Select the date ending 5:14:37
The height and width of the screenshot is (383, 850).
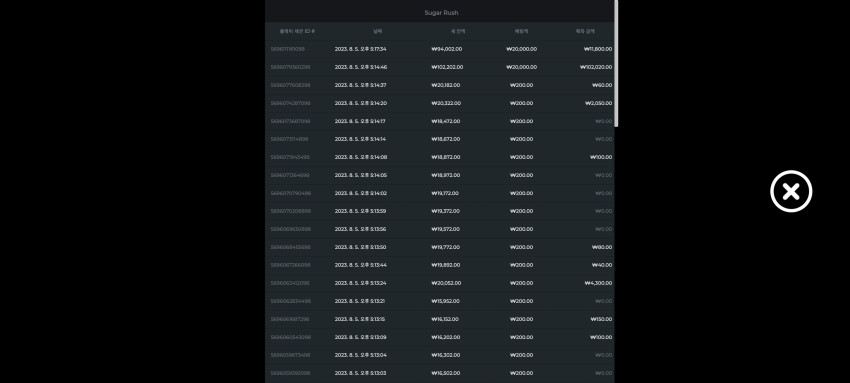click(x=360, y=85)
